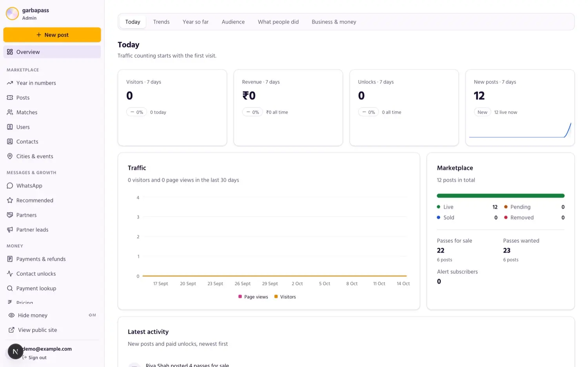588x367 pixels.
Task: Click the Posts ticket icon
Action: point(10,98)
